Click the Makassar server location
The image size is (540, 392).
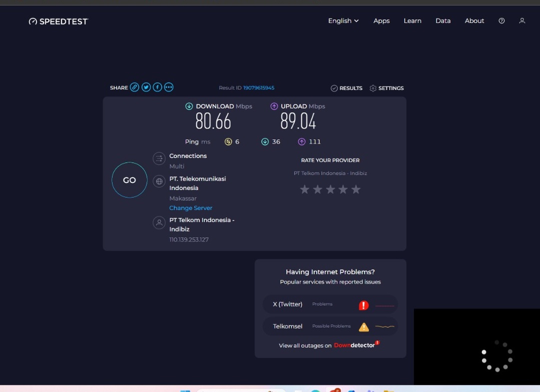coord(183,198)
